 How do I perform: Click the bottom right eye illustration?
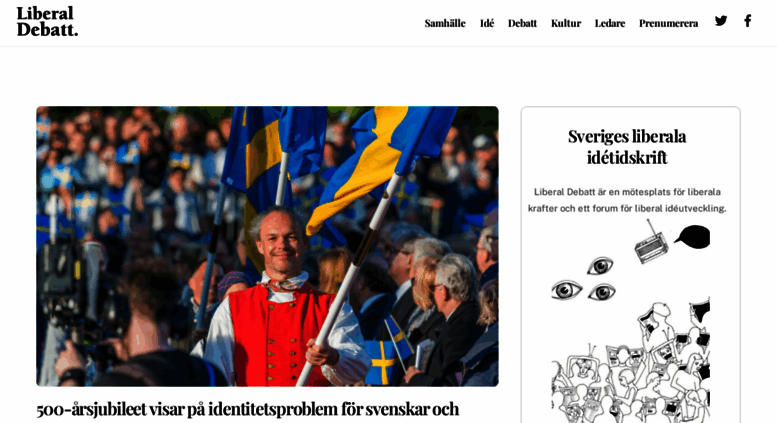[602, 292]
